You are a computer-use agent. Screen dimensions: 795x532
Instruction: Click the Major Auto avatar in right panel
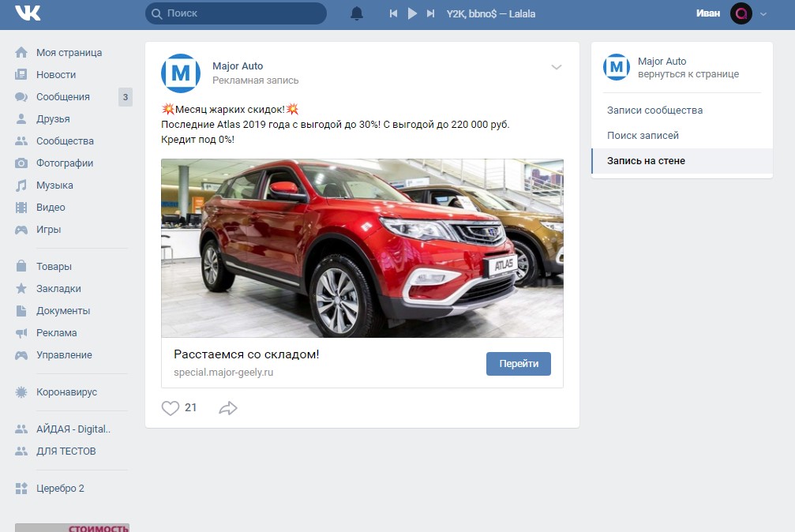point(617,67)
